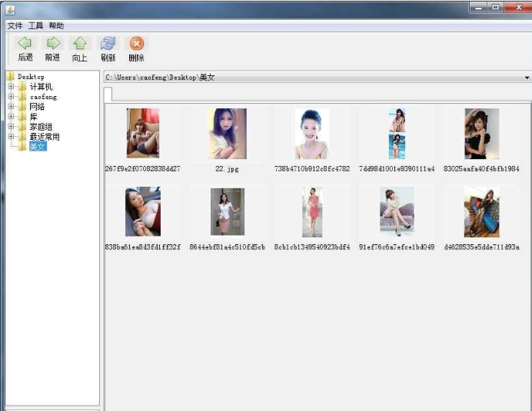Screen dimensions: 532x411
Task: Click the 前进 forward arrow icon
Action: click(x=52, y=44)
